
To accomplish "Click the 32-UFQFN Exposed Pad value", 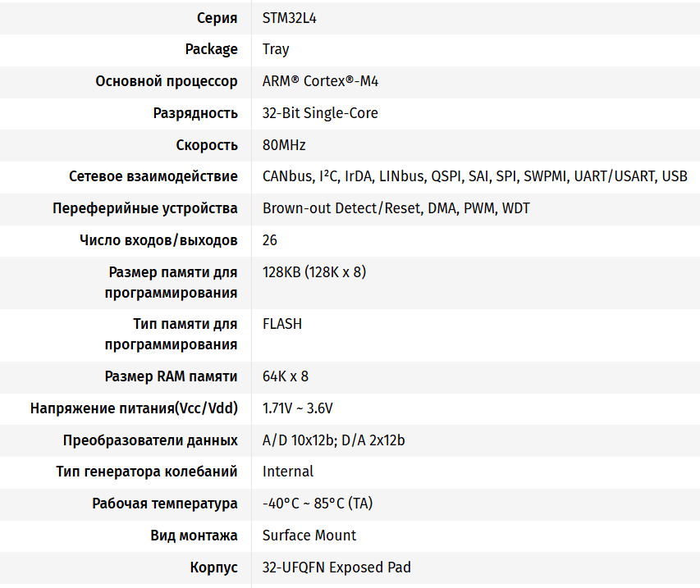I will coord(336,567).
